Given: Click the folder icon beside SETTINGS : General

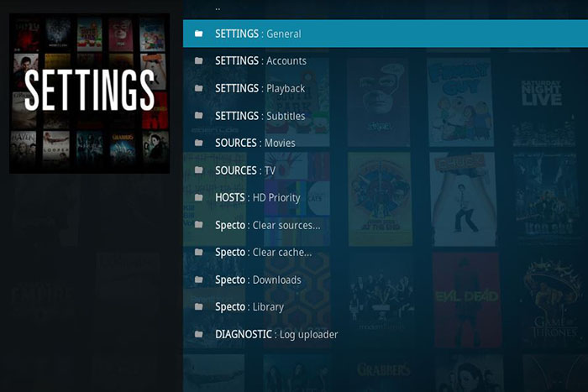Looking at the screenshot, I should 199,34.
